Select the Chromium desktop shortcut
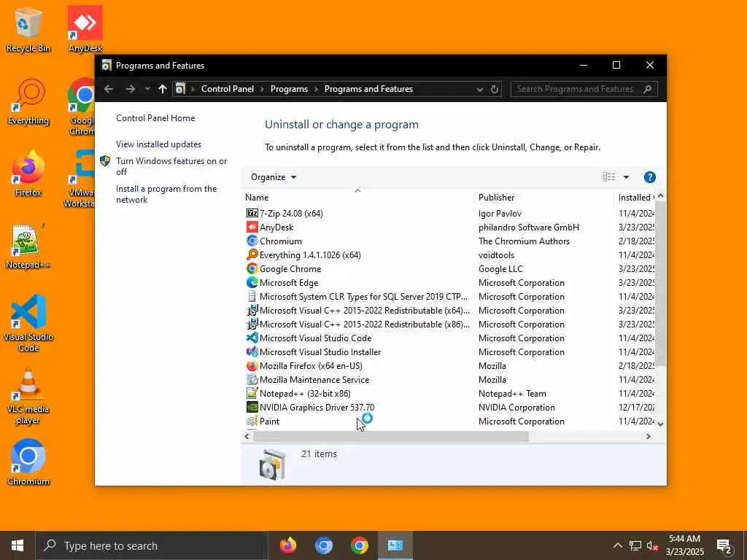The width and height of the screenshot is (747, 560). point(28,462)
